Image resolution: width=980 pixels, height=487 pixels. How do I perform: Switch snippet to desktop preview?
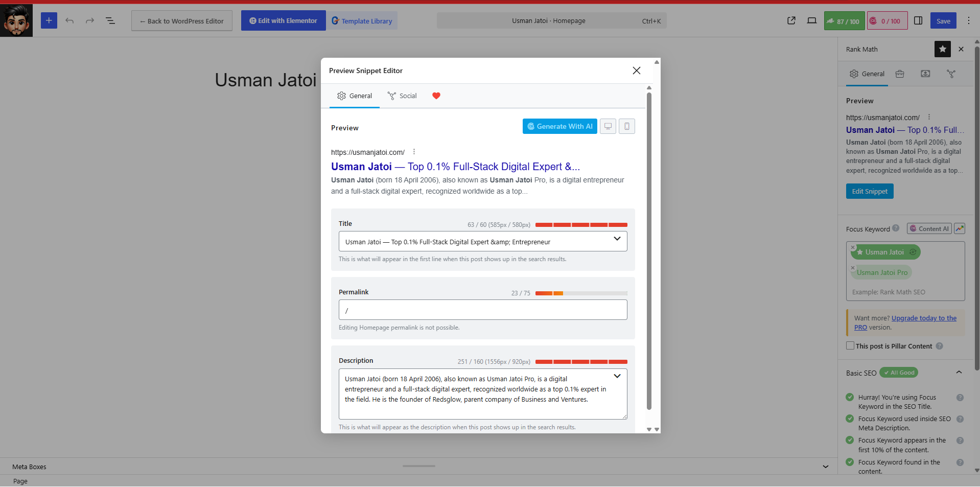(x=608, y=126)
